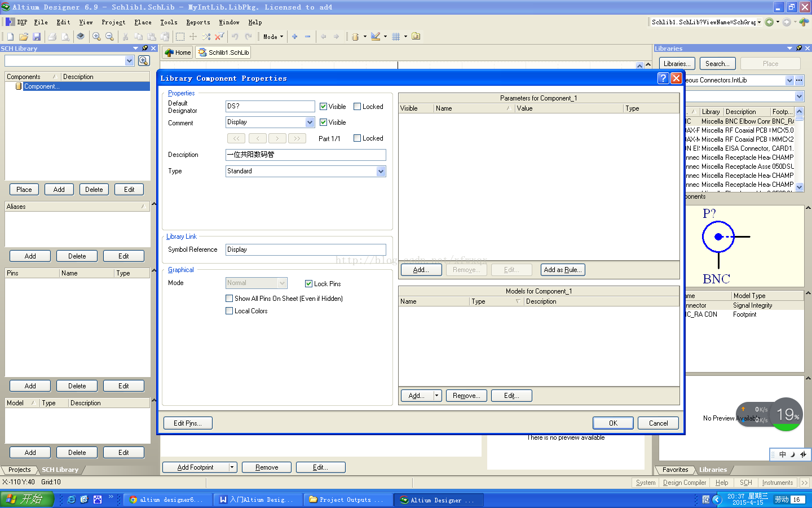Click the Open document folder icon
Viewport: 812px width, 508px height.
click(23, 37)
